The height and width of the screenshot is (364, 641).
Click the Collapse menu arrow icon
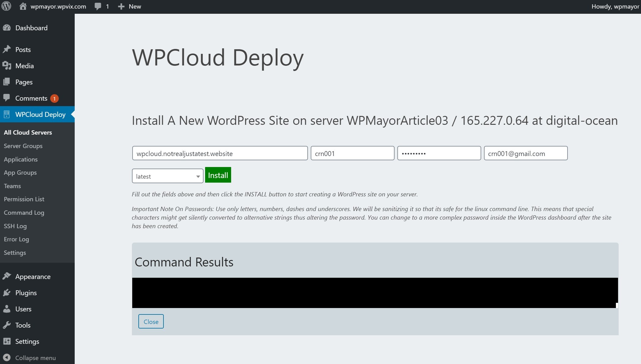[x=7, y=358]
